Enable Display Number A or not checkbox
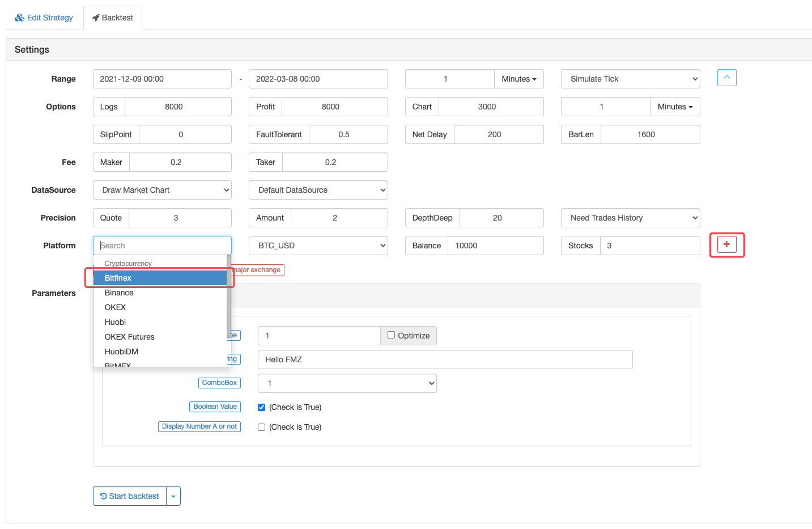812x529 pixels. pos(261,427)
